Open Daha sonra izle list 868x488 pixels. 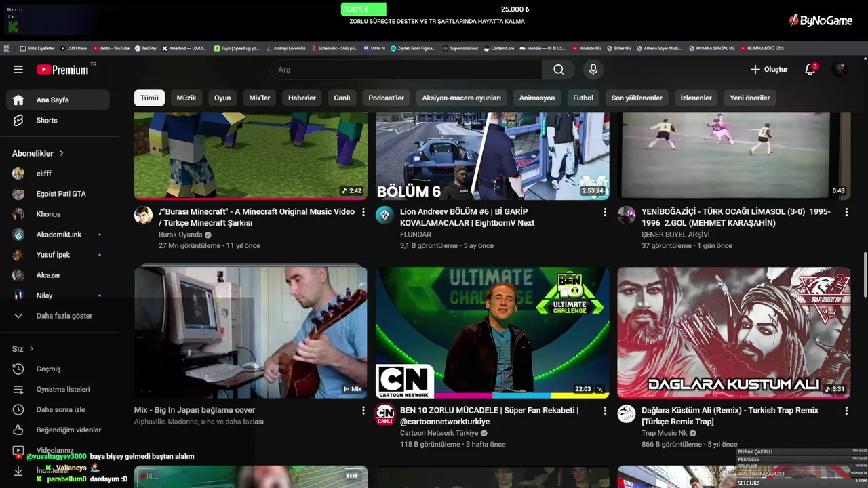coord(58,409)
